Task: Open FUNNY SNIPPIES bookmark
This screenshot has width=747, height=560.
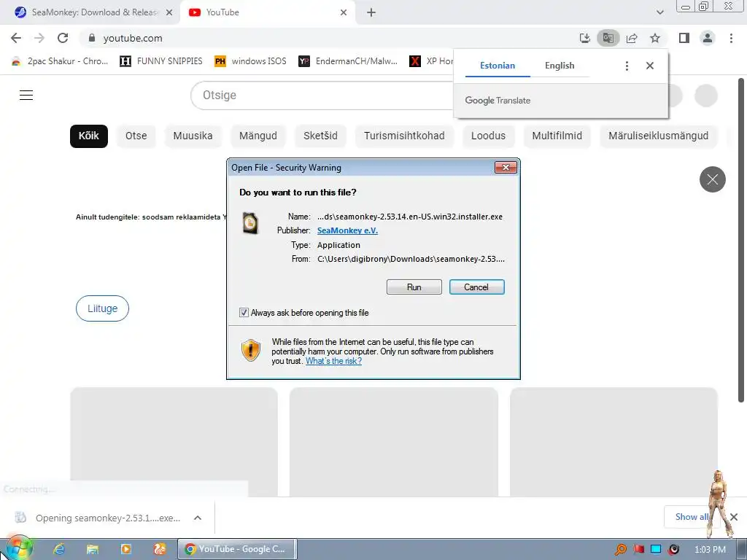Action: [161, 61]
